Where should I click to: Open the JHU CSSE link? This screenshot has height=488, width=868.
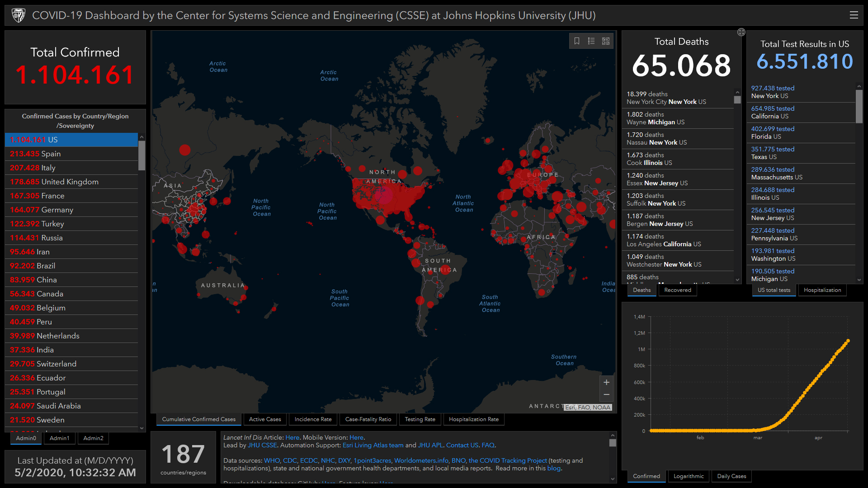tap(262, 445)
